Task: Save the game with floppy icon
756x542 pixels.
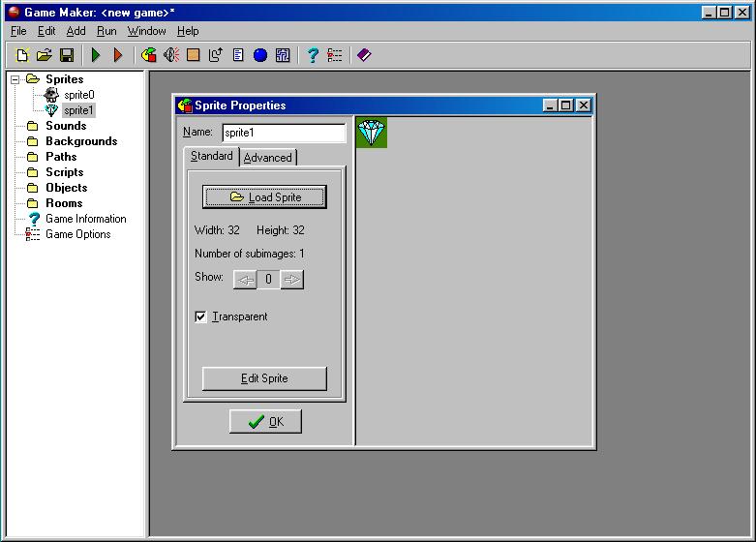Action: tap(67, 55)
